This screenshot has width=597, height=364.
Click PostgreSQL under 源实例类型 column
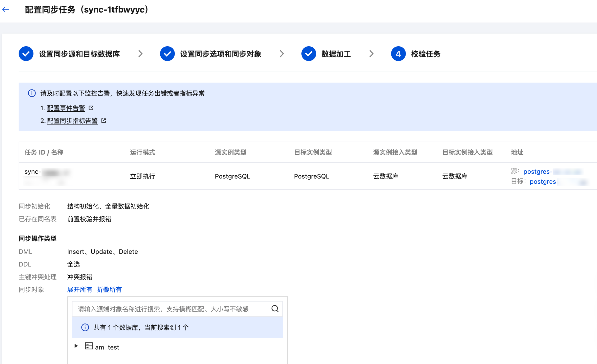click(232, 176)
